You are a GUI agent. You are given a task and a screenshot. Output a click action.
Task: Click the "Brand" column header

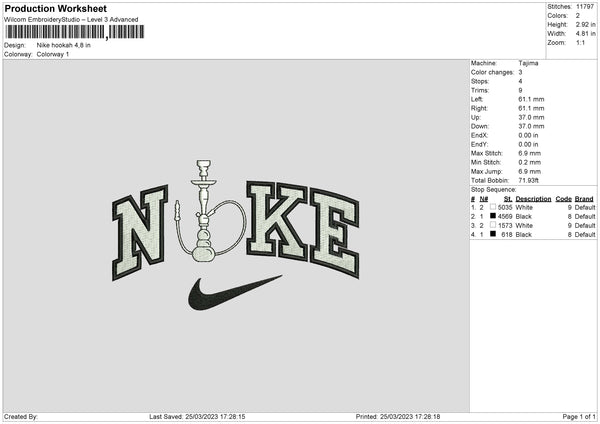pyautogui.click(x=584, y=199)
